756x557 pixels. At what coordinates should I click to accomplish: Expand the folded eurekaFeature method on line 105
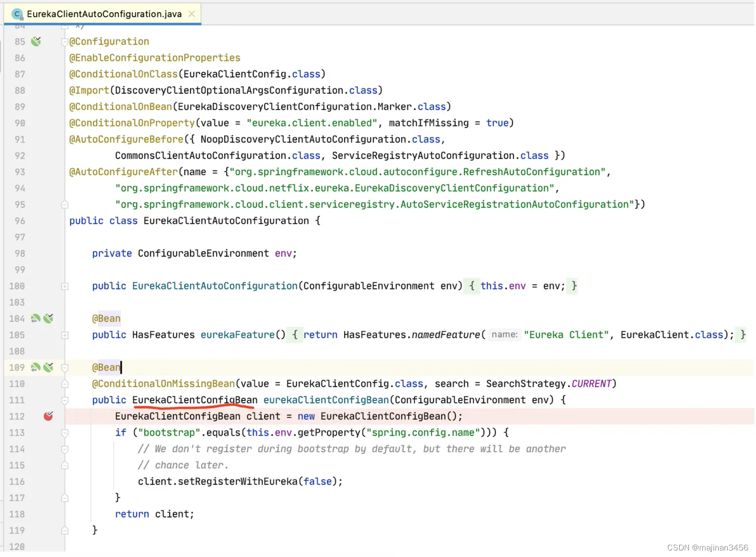(65, 335)
